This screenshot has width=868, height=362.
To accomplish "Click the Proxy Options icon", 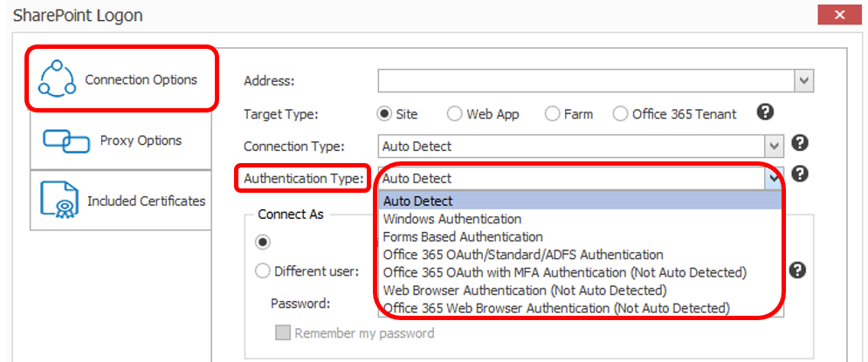I will (x=66, y=140).
